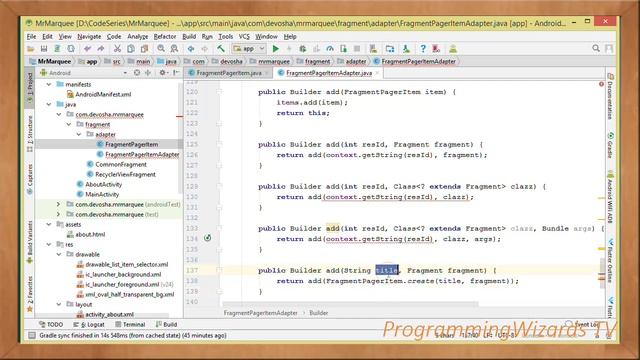Collapse the drawable folder

(x=59, y=254)
